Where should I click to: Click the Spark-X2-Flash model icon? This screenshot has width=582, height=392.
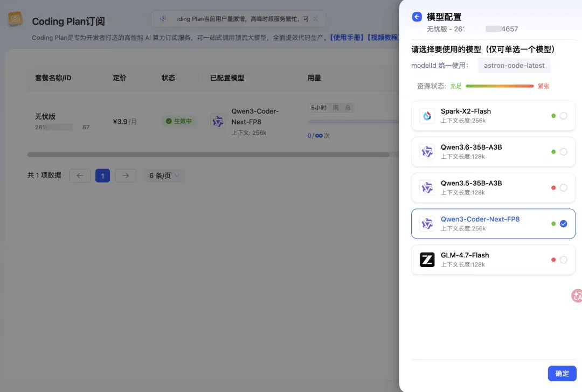pyautogui.click(x=427, y=116)
